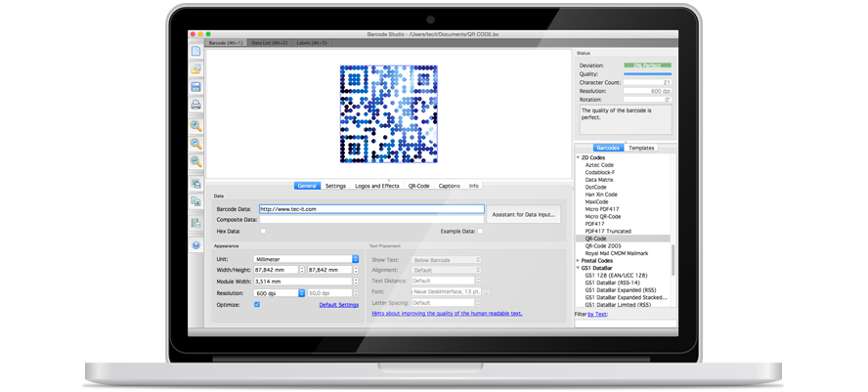The image size is (868, 392).
Task: Toggle the Hex Data checkbox
Action: pos(263,231)
